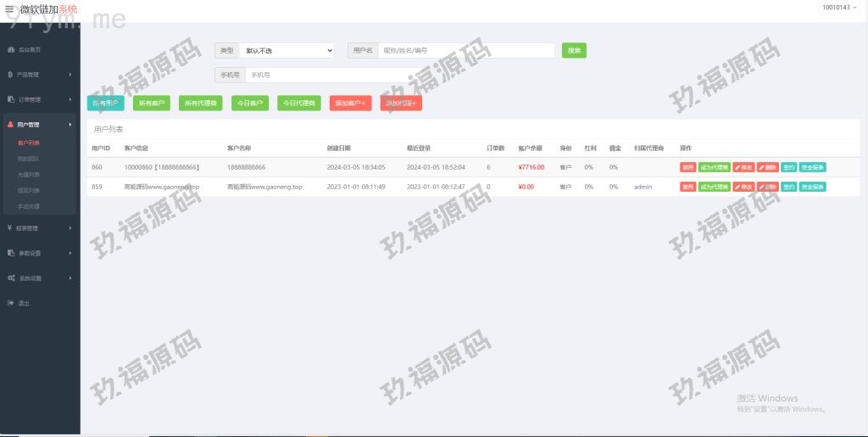Click the red 添加客户+ button
Screen dimensions: 868x437
click(x=350, y=104)
